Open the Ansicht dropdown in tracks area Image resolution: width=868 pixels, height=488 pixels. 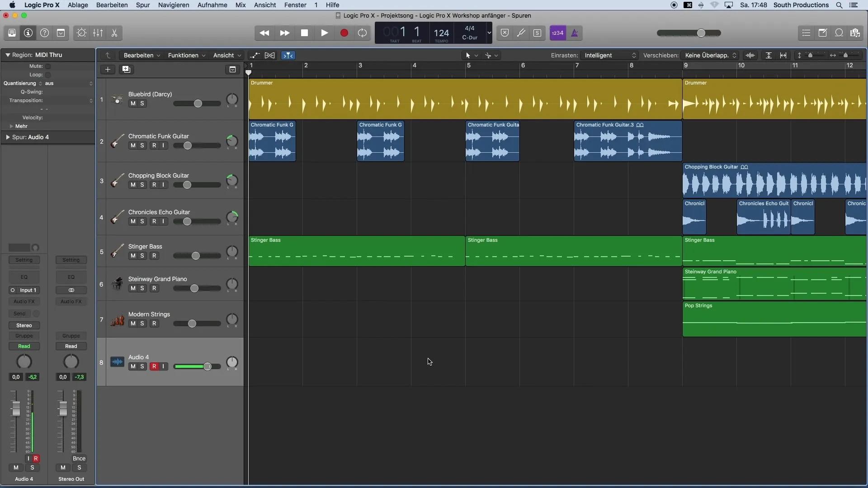click(227, 56)
